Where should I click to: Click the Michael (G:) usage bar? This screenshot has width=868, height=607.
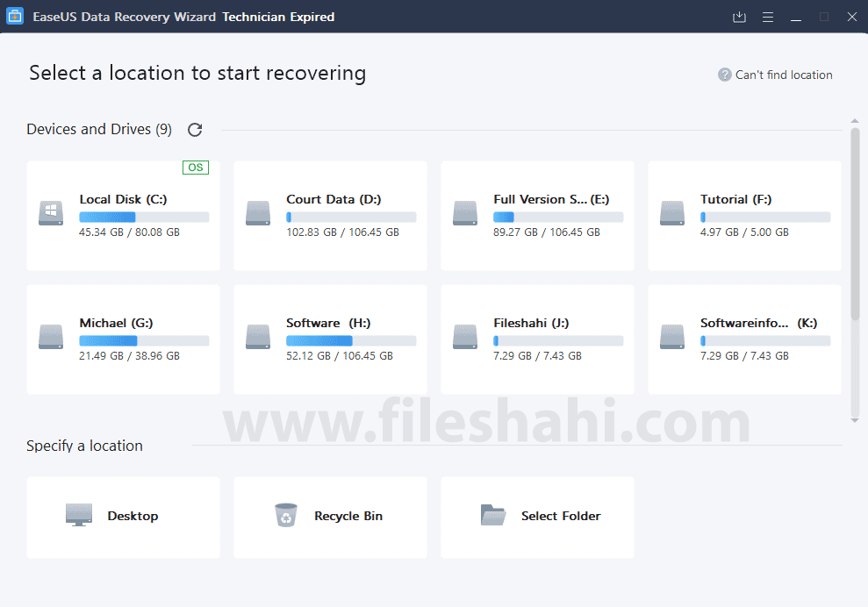[144, 341]
